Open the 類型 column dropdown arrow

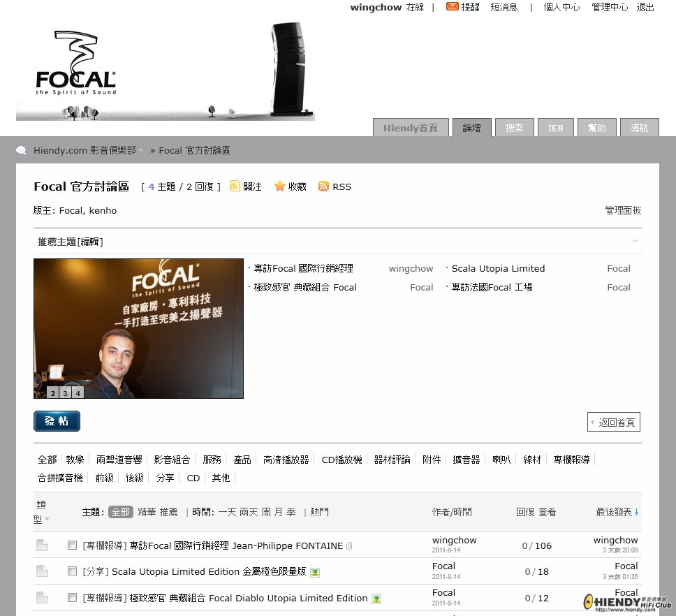47,519
